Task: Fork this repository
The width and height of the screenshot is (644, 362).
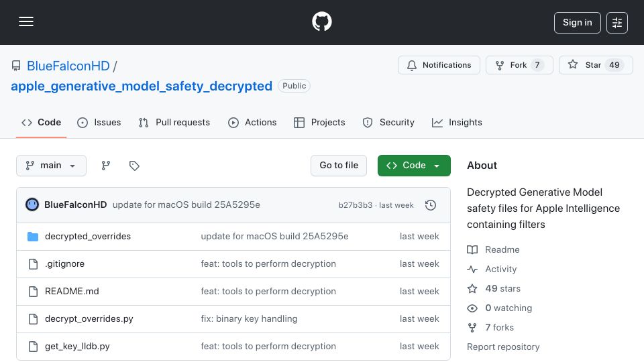Action: click(x=519, y=65)
